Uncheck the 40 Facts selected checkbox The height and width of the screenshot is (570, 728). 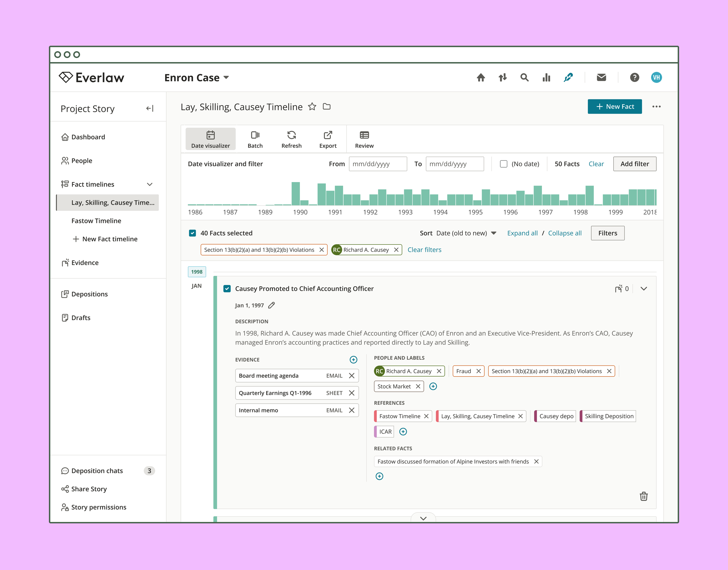pyautogui.click(x=192, y=233)
